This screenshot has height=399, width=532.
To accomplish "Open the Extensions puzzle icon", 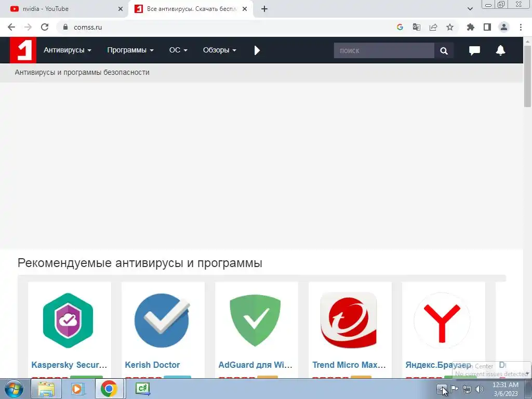I will [x=470, y=27].
